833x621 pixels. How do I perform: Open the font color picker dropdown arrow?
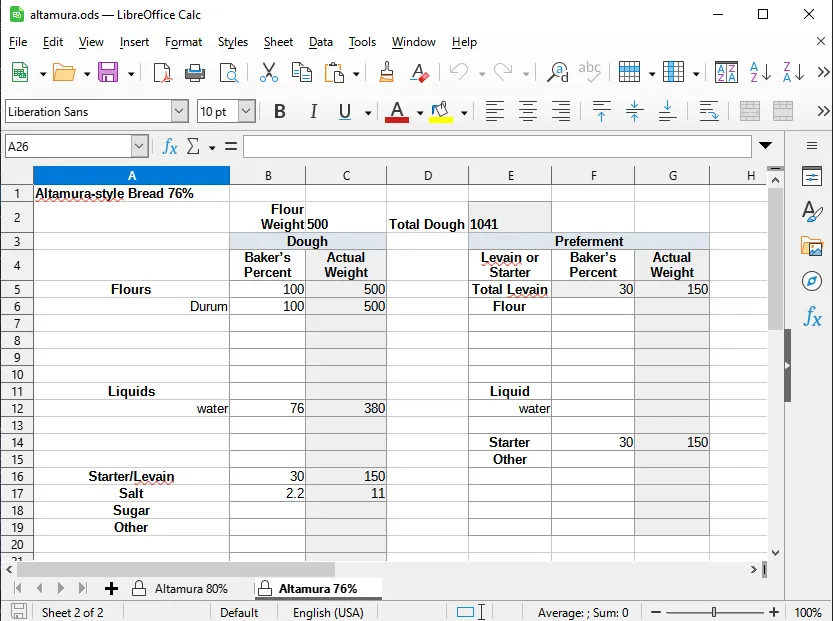[x=419, y=111]
